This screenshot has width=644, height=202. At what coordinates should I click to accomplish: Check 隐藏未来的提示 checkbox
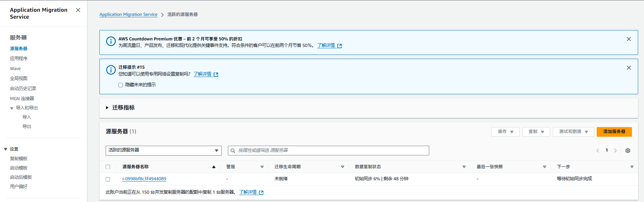tap(121, 85)
